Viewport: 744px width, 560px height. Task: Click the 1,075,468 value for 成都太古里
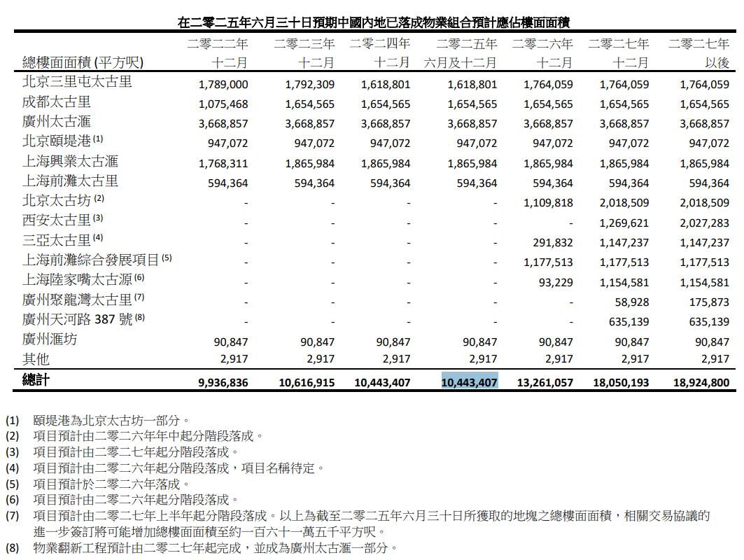point(223,104)
